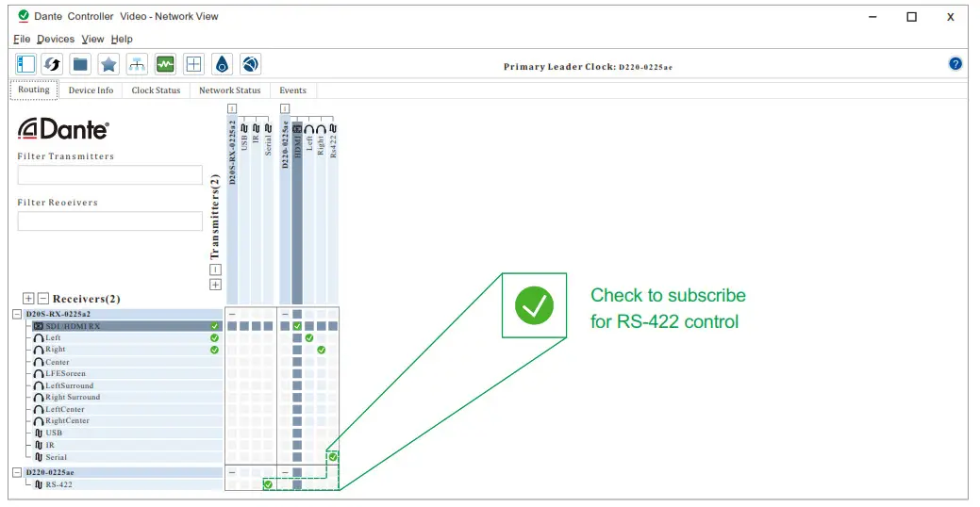This screenshot has width=980, height=507.
Task: Click the Filter Transmitters input field
Action: [x=110, y=175]
